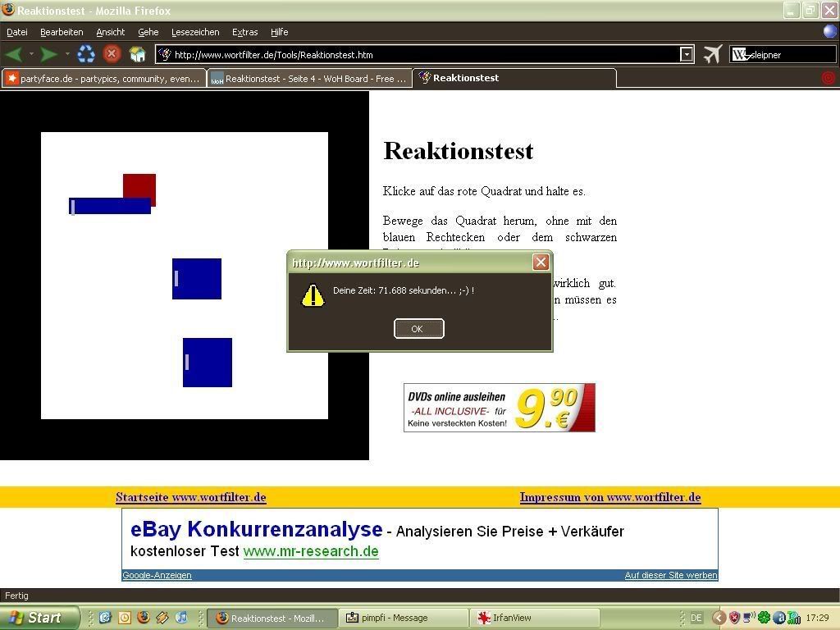Click the DE language indicator

[696, 618]
